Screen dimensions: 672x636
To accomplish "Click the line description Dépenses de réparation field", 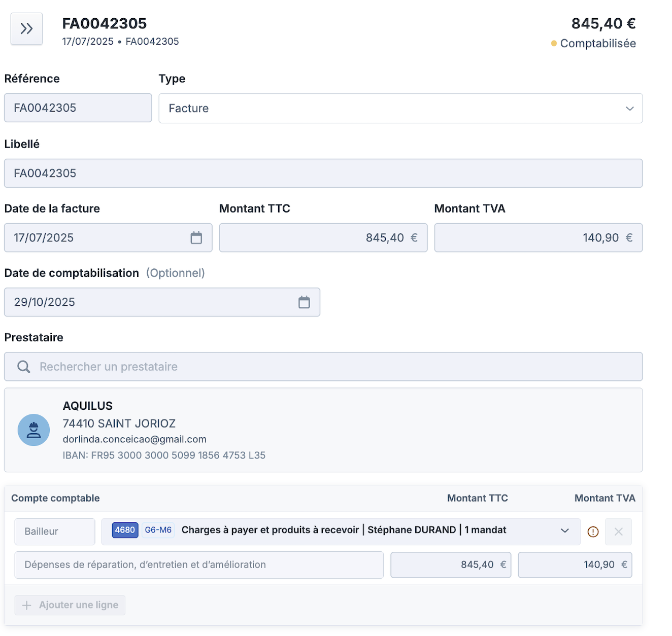I will (x=199, y=565).
